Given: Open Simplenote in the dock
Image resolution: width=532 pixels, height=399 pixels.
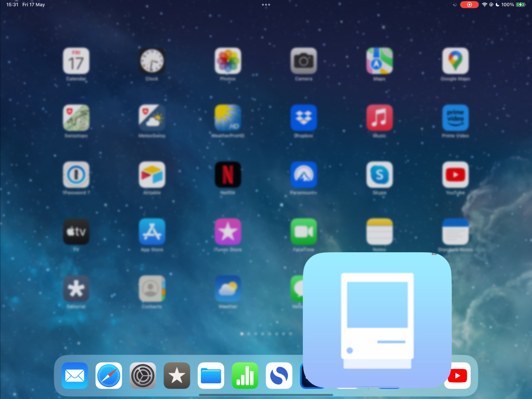Looking at the screenshot, I should click(279, 376).
